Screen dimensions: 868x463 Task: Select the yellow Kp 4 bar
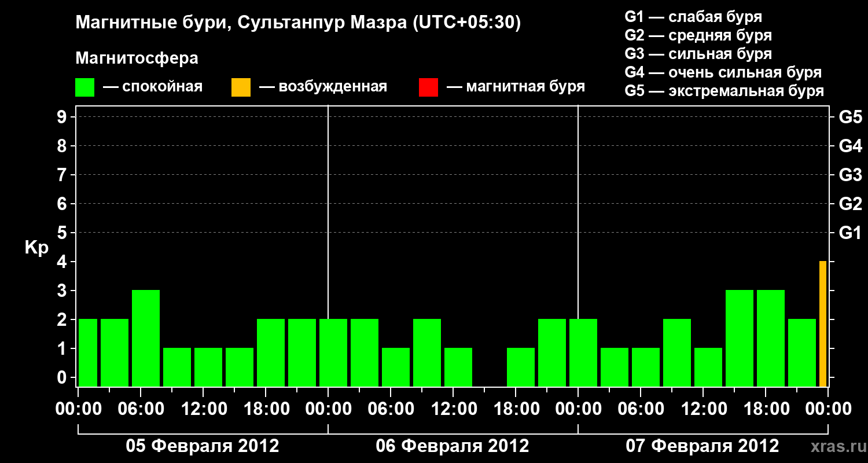tap(823, 324)
